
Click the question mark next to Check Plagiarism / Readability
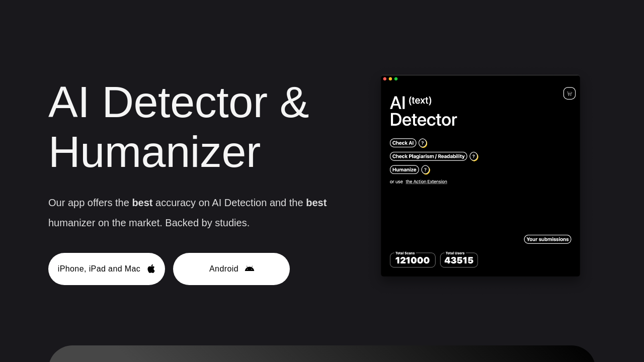coord(473,156)
